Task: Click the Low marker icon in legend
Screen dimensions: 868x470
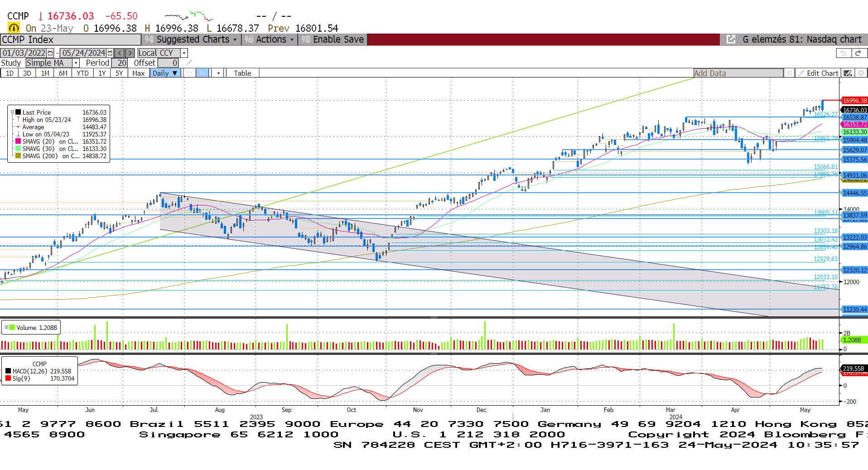Action: click(x=18, y=134)
